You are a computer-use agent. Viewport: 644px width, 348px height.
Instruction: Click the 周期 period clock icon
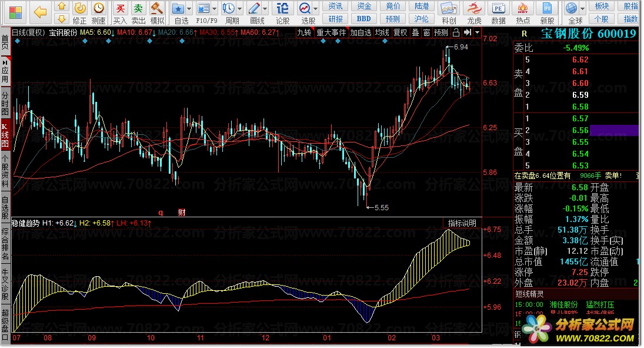click(x=228, y=8)
